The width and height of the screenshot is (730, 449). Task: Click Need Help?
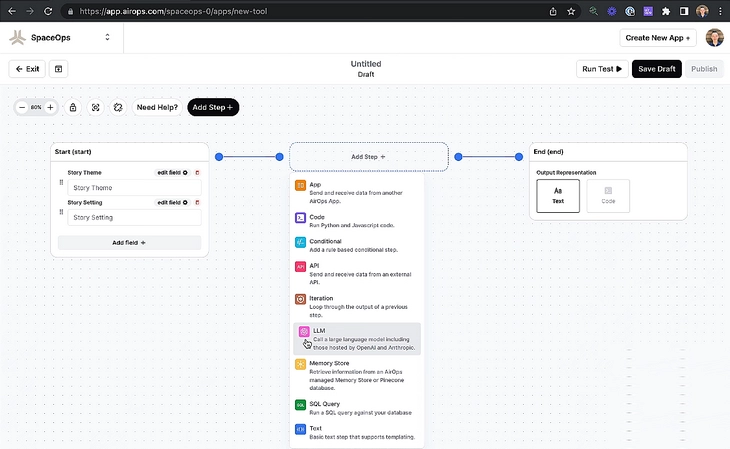pos(157,107)
